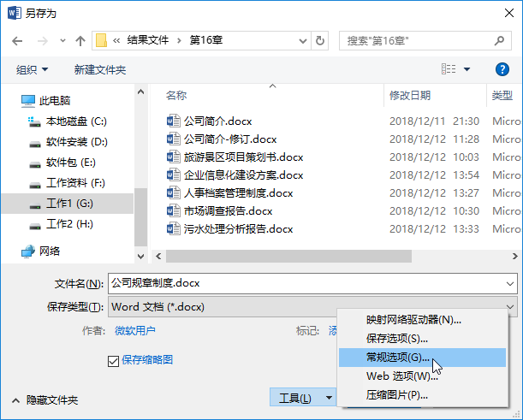Click the 软件安装 (D:) drive icon

point(35,144)
